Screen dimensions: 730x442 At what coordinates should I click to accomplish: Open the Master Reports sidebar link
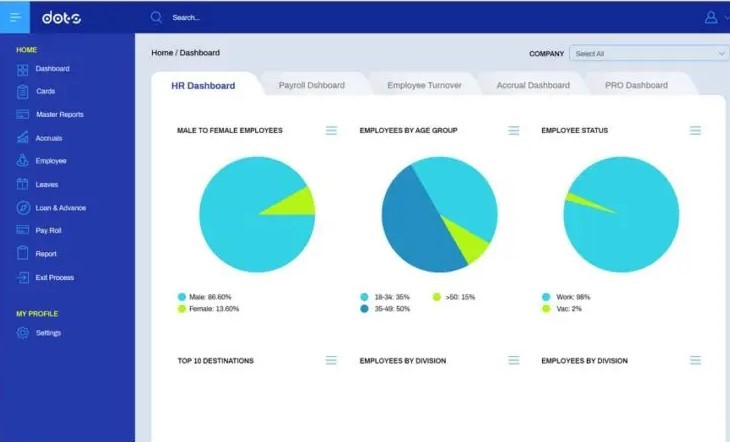(x=60, y=114)
